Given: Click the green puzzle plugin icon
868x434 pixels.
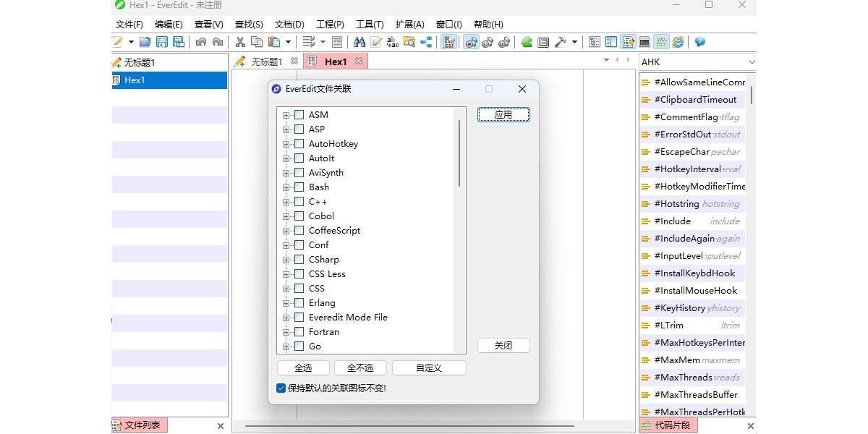Looking at the screenshot, I should (x=527, y=41).
